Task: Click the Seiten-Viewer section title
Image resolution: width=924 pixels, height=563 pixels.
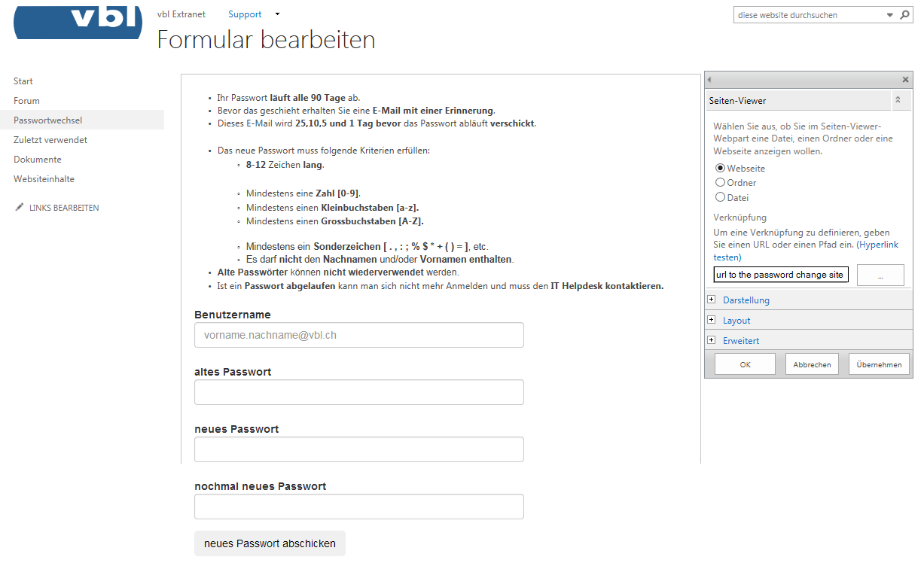Action: (737, 100)
